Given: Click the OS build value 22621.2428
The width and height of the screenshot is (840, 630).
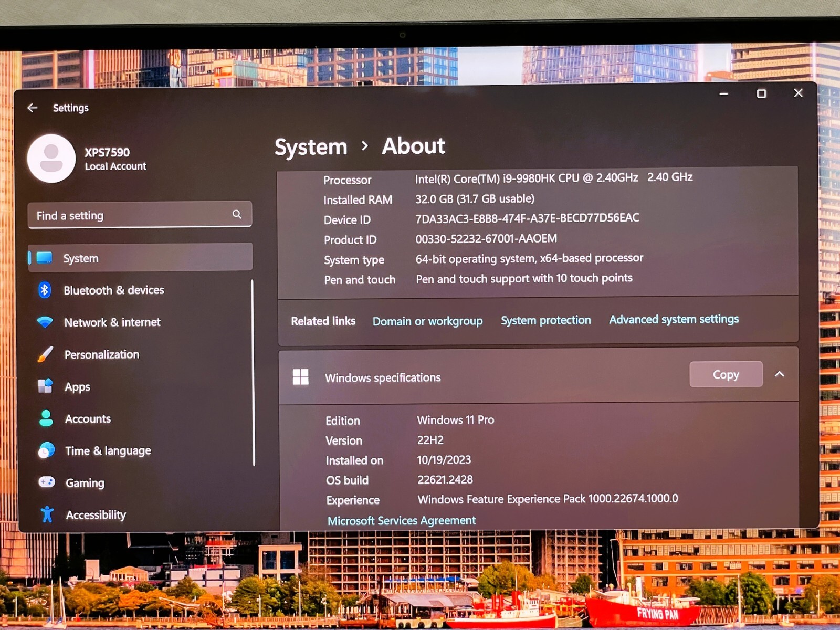Looking at the screenshot, I should (x=445, y=479).
